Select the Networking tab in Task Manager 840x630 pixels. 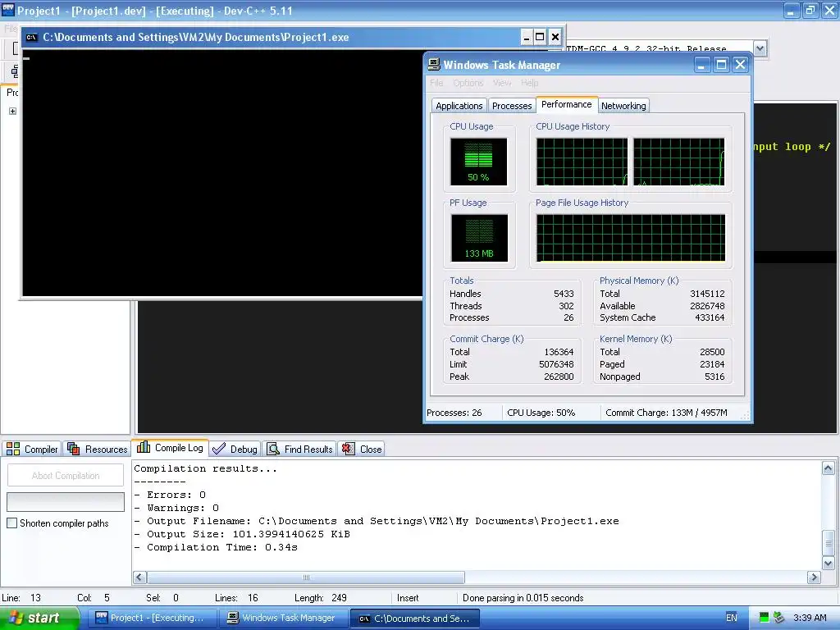[x=623, y=106]
